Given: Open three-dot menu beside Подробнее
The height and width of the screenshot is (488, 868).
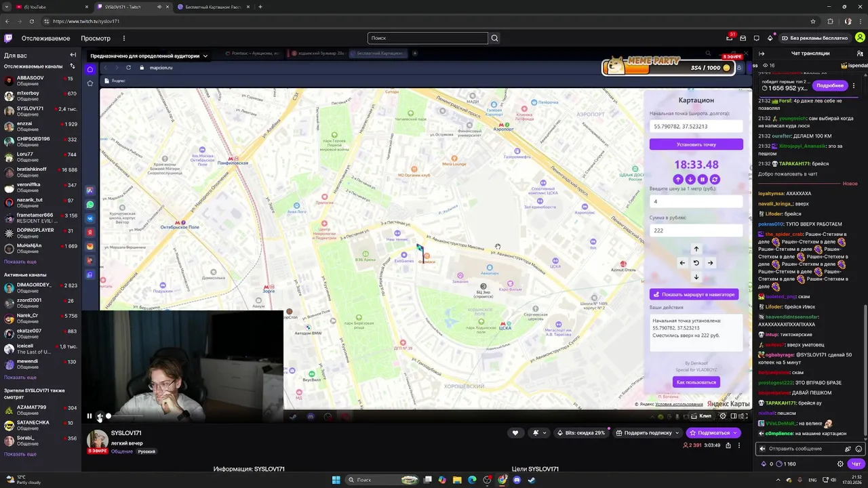Looking at the screenshot, I should click(x=854, y=85).
